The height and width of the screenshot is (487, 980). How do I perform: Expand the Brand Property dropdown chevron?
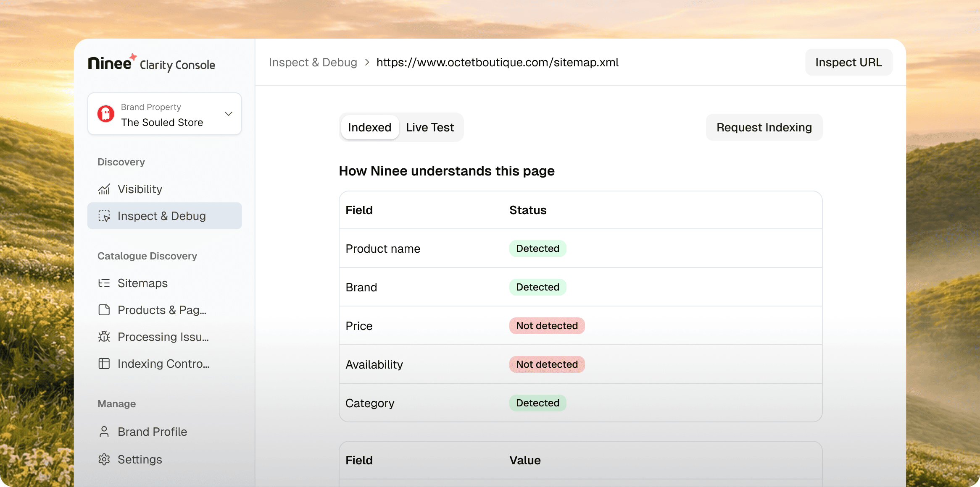click(229, 114)
